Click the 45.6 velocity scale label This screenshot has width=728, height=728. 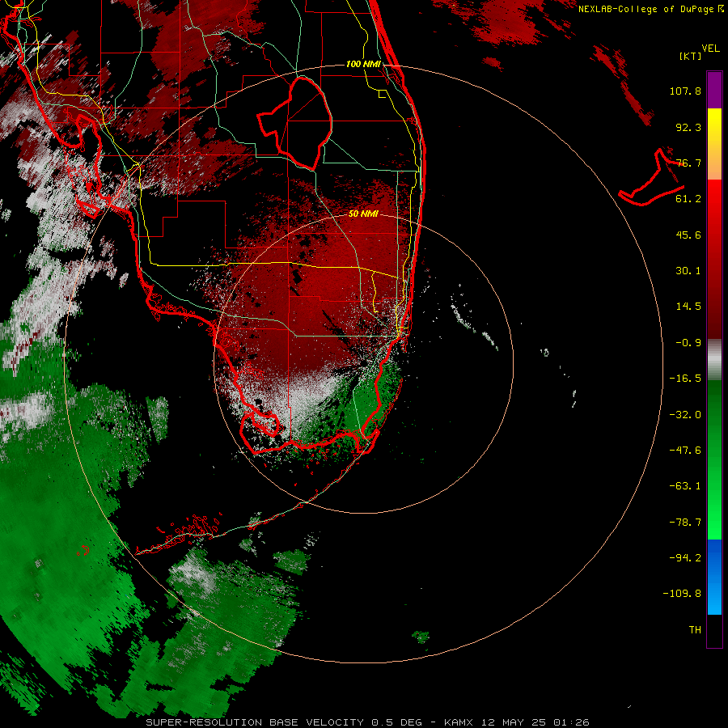[x=688, y=235]
